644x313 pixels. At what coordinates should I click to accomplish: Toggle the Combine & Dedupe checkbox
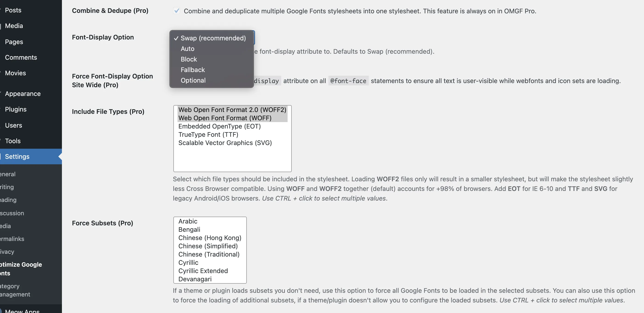coord(177,11)
